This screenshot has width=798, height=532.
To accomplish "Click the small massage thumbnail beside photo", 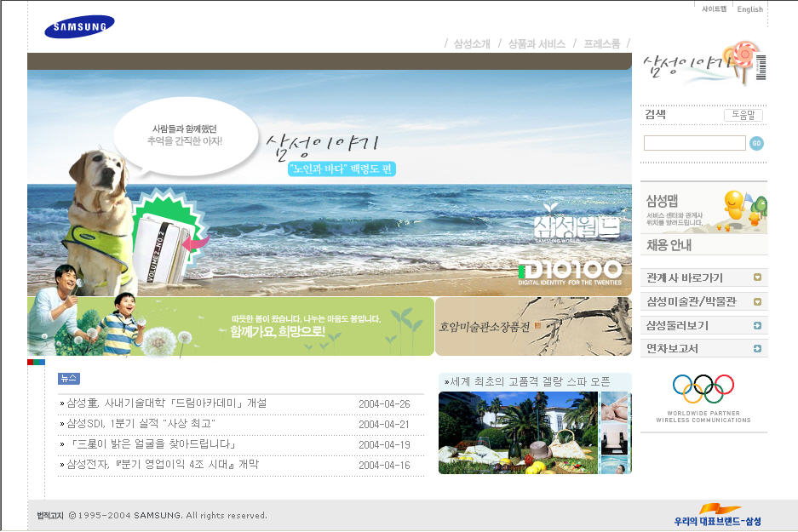I will [x=615, y=406].
